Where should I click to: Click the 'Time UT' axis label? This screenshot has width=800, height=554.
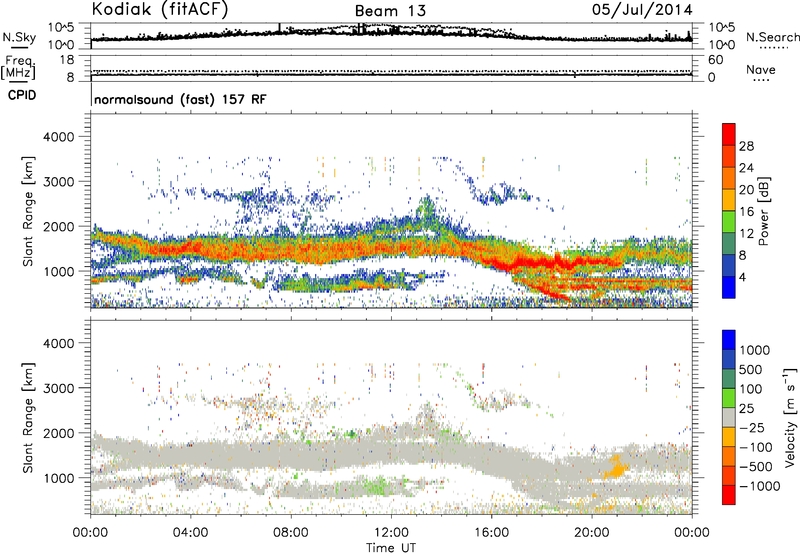click(391, 548)
